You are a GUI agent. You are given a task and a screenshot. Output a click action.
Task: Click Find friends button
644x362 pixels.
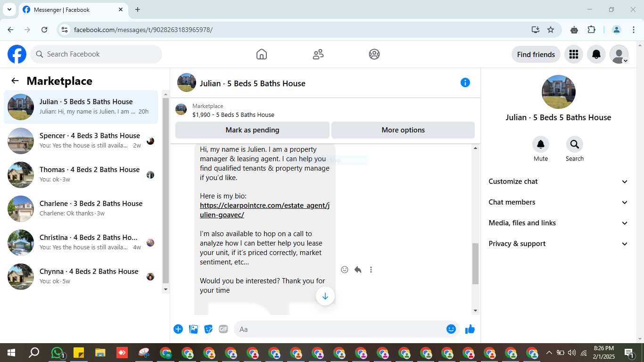click(x=536, y=54)
